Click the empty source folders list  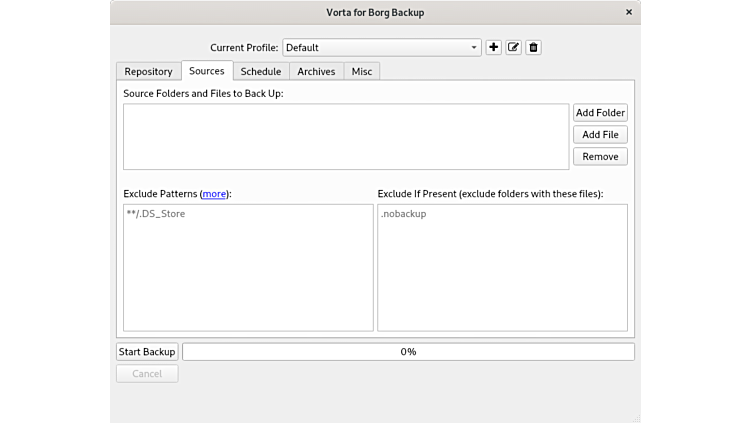coord(345,137)
